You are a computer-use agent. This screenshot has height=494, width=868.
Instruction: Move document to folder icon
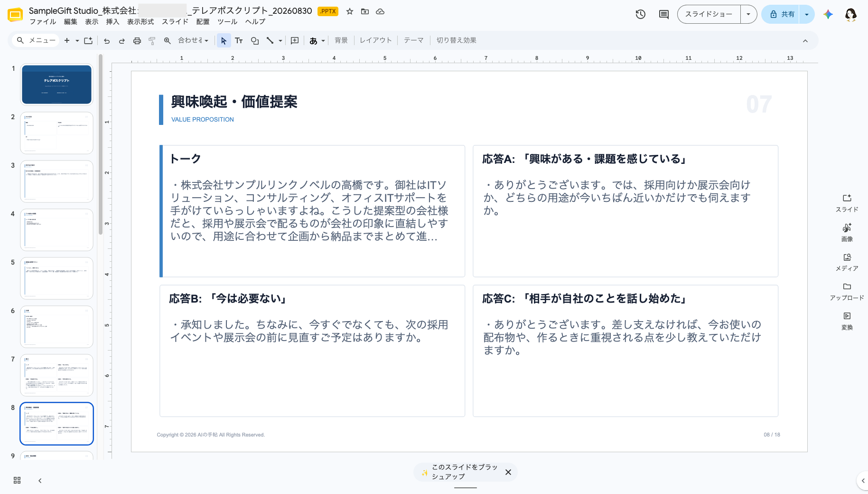coord(365,11)
